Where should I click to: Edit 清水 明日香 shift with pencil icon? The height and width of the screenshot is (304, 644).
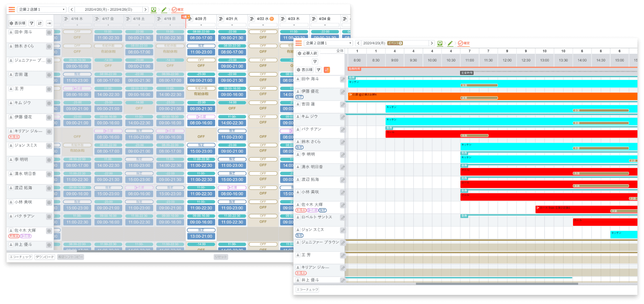(x=342, y=167)
